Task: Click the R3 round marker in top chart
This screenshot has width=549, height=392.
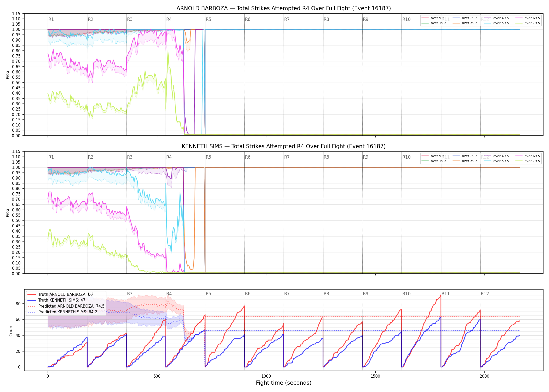Action: [x=130, y=19]
